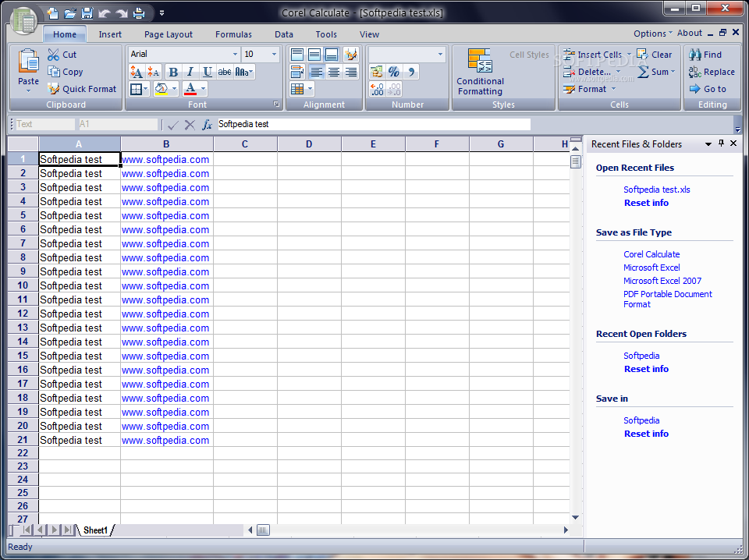Open Conditional Formatting
Image resolution: width=749 pixels, height=560 pixels.
pos(480,72)
